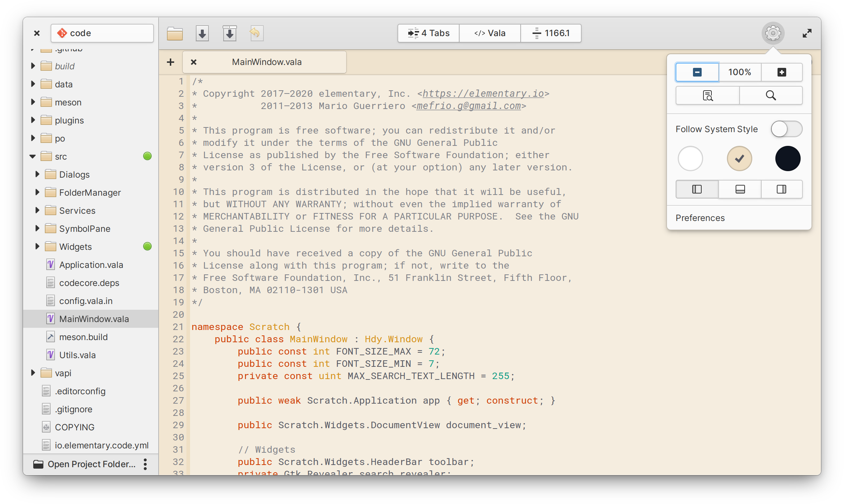Expand the FolderManager directory in sidebar
The height and width of the screenshot is (504, 844).
38,192
